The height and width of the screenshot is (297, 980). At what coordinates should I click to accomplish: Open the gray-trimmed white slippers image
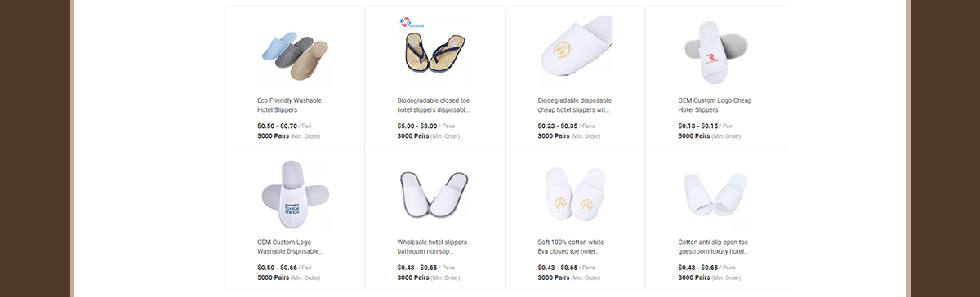click(x=434, y=193)
